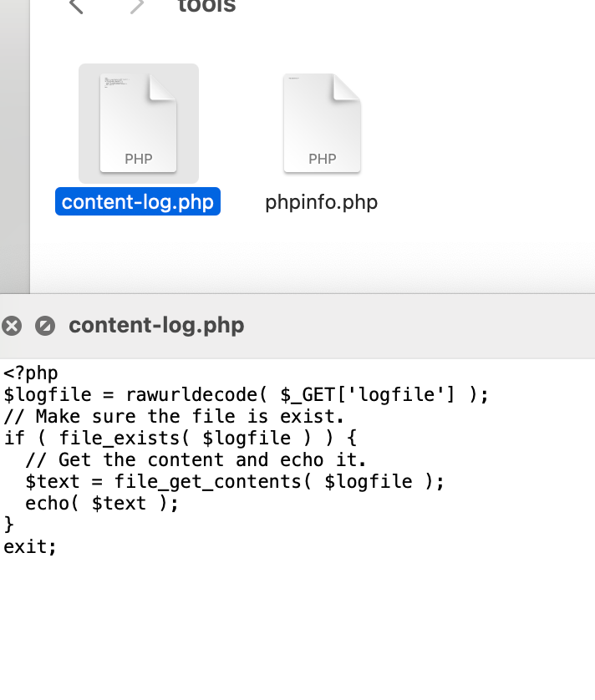Click the tools folder title

[206, 6]
